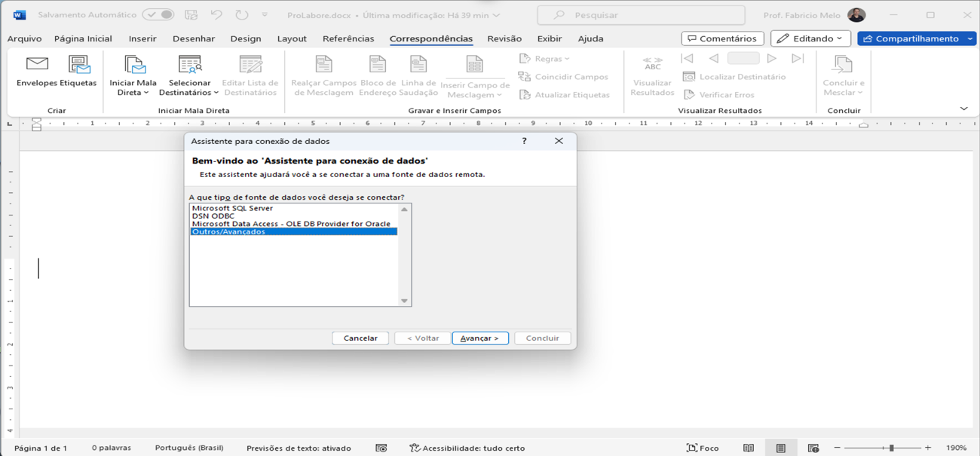The width and height of the screenshot is (980, 456).
Task: Open the Envelopes tool
Action: point(37,72)
